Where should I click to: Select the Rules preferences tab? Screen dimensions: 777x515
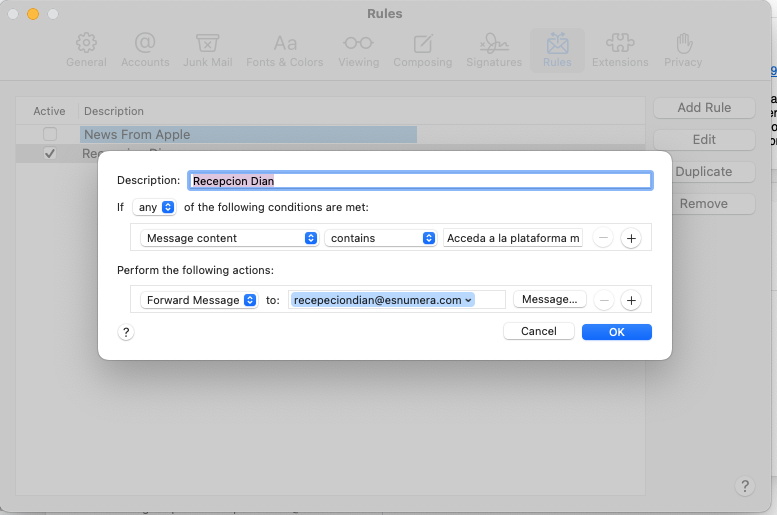(557, 50)
